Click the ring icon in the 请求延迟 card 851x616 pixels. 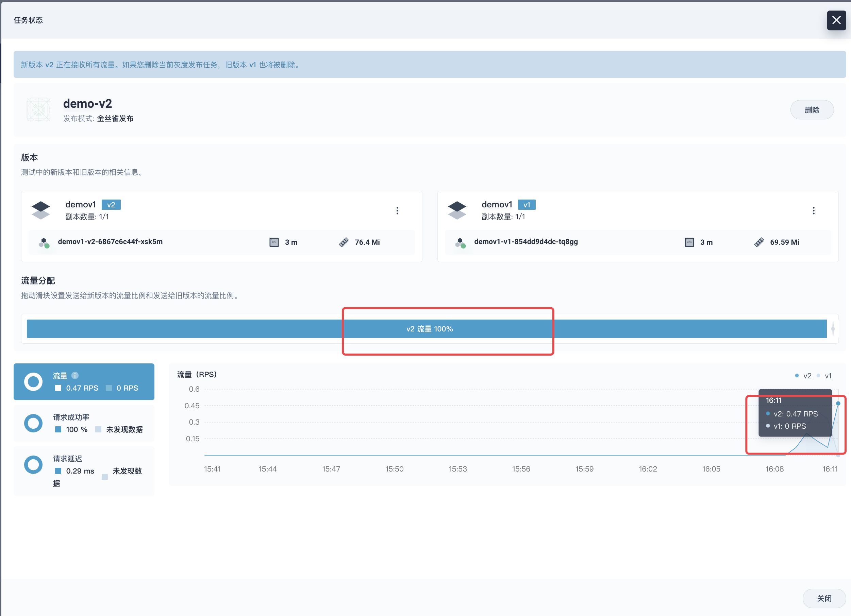[33, 465]
